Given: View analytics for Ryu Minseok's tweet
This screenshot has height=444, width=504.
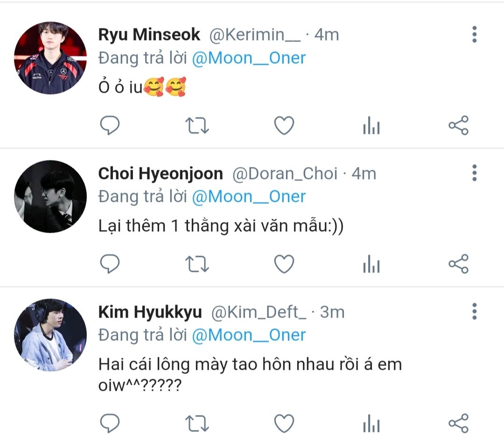Looking at the screenshot, I should coord(371,126).
